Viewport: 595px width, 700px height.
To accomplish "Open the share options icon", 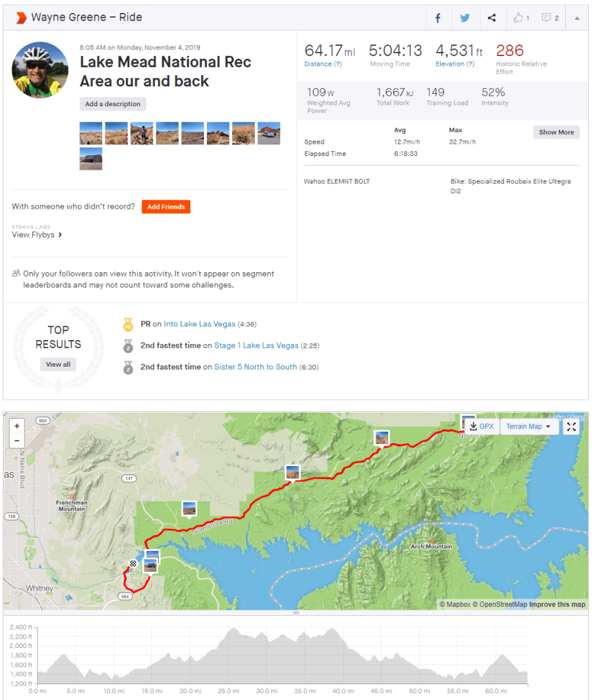I will [x=492, y=18].
